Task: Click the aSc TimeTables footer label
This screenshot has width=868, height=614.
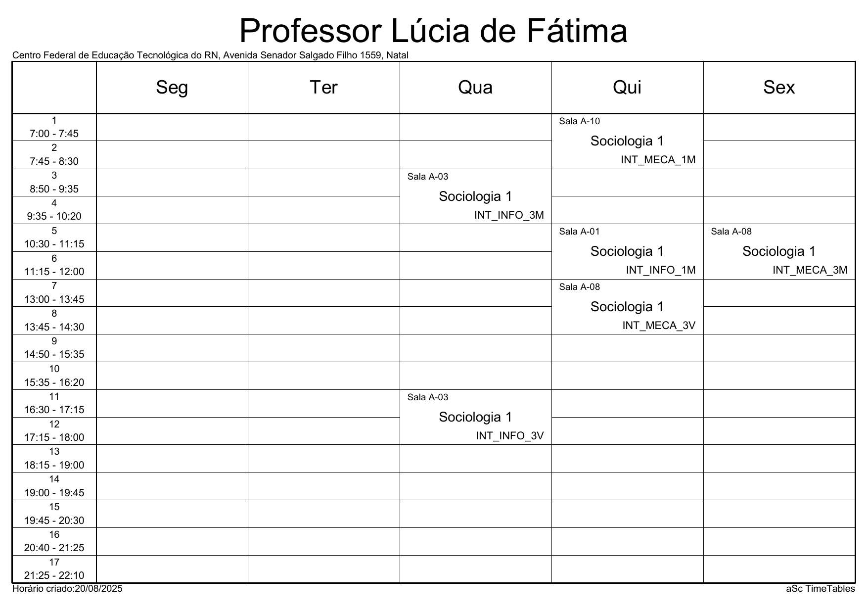Action: 820,589
